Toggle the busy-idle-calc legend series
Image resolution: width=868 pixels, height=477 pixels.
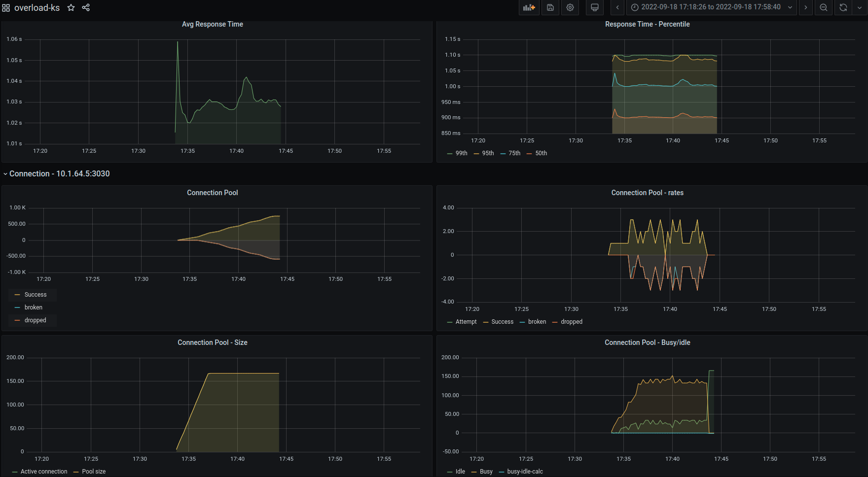(521, 472)
